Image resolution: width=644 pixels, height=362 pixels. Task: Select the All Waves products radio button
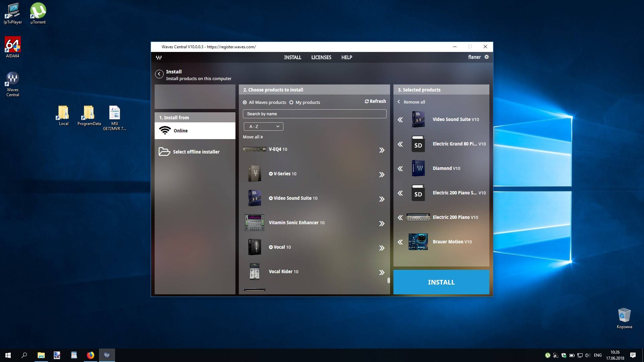pyautogui.click(x=245, y=103)
